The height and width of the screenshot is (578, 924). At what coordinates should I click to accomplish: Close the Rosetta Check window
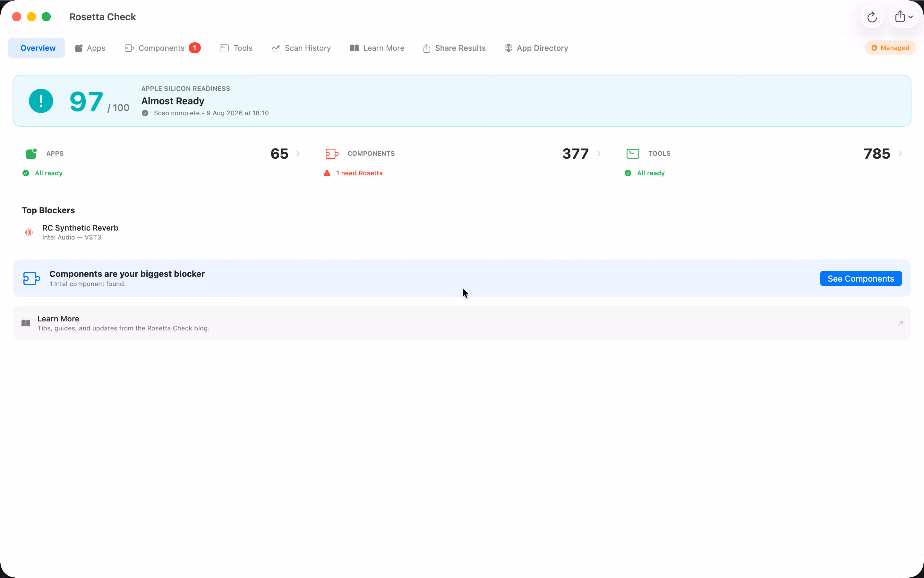point(17,17)
